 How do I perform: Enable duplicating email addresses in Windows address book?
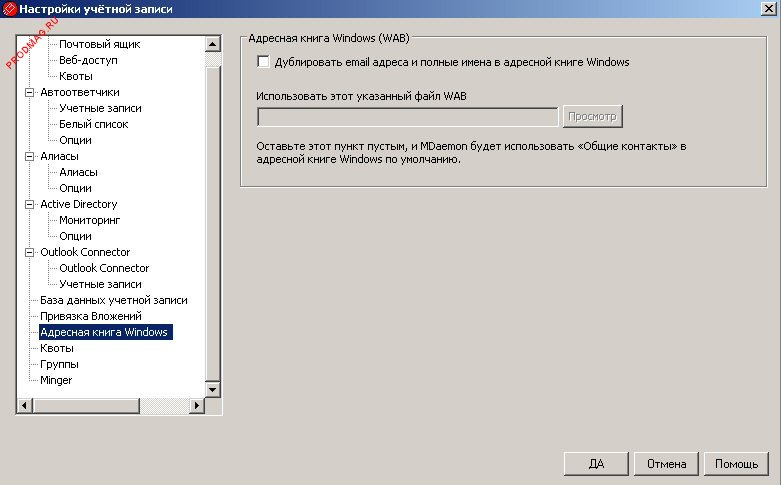pos(264,62)
